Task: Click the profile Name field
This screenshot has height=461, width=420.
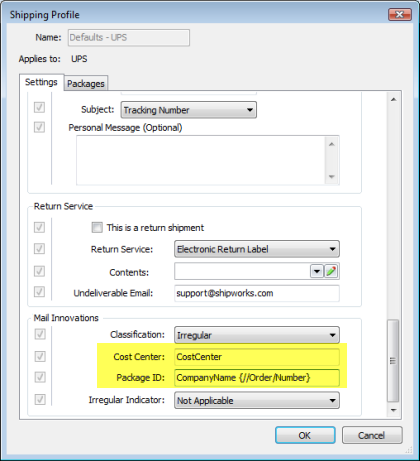Action: 129,37
